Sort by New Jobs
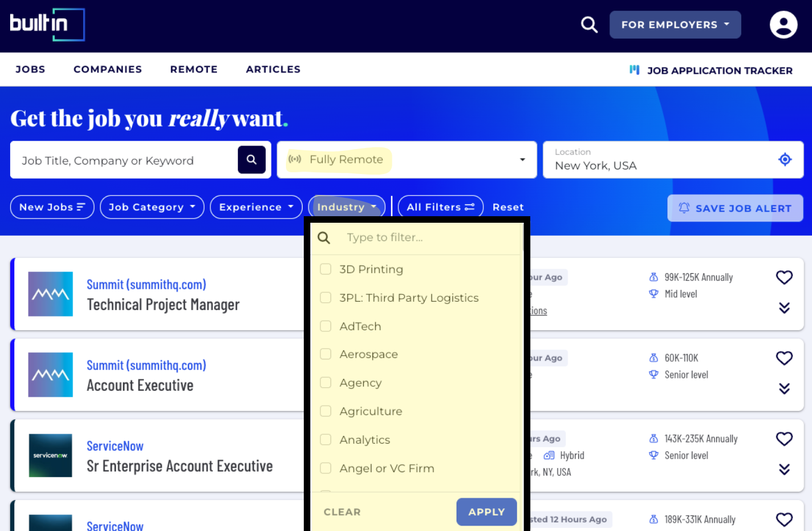This screenshot has height=531, width=812. [x=52, y=207]
